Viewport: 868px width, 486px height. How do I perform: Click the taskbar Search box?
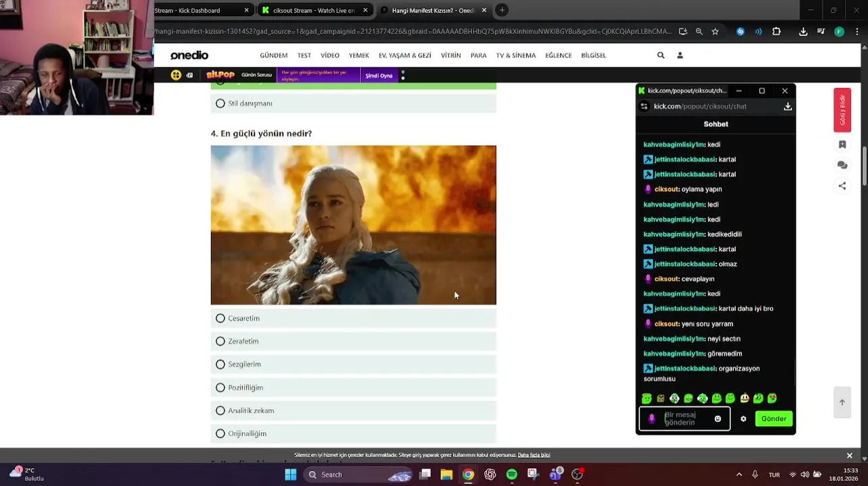357,475
